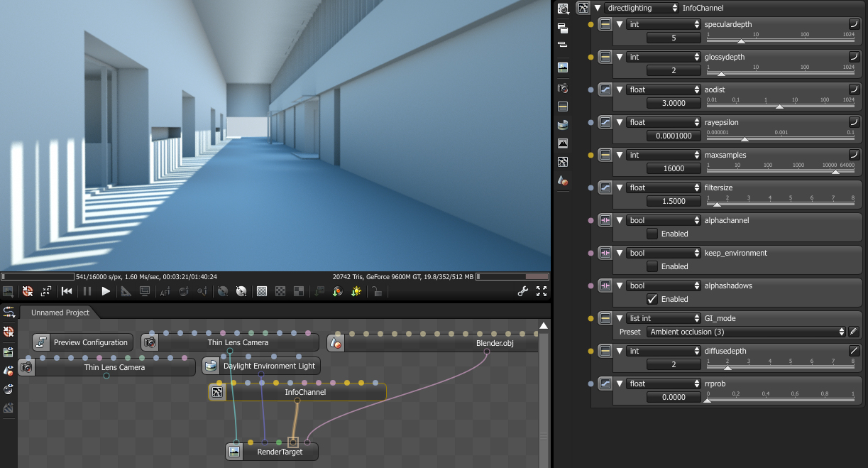868x468 pixels.
Task: Uncheck the alphashadows Enabled checkbox
Action: (x=652, y=299)
